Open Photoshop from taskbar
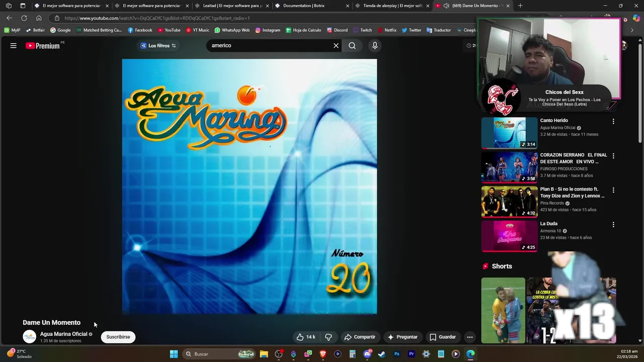Screen dimensions: 644x362 (396, 354)
